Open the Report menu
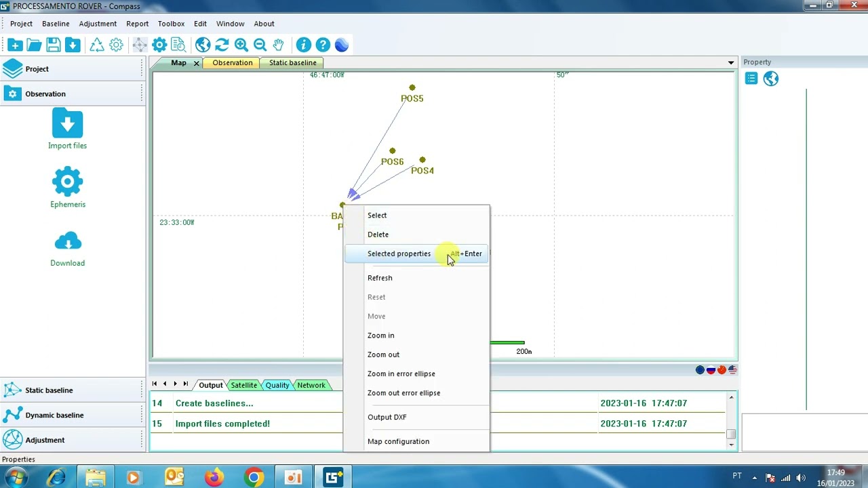 [x=137, y=24]
